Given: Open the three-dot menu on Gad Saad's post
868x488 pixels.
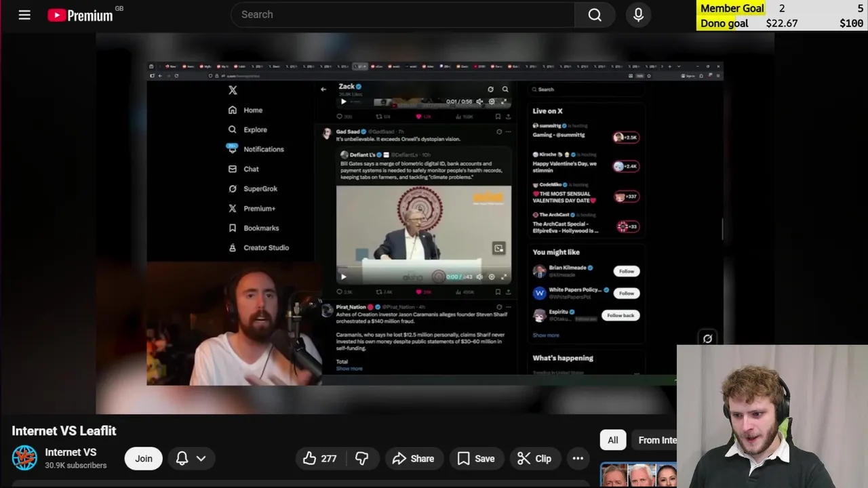Looking at the screenshot, I should click(x=508, y=131).
